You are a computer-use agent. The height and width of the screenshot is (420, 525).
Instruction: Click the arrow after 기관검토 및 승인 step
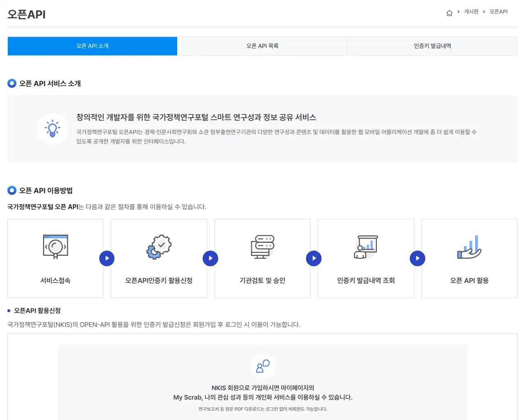point(314,258)
